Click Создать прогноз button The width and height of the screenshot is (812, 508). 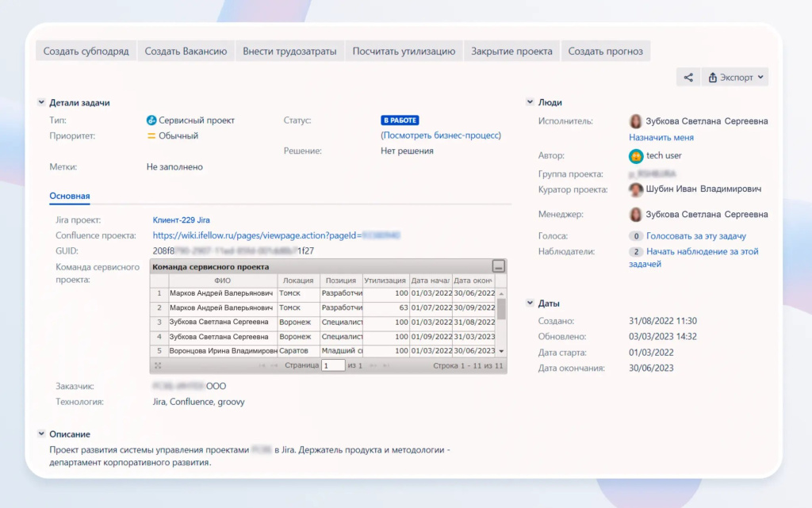605,52
